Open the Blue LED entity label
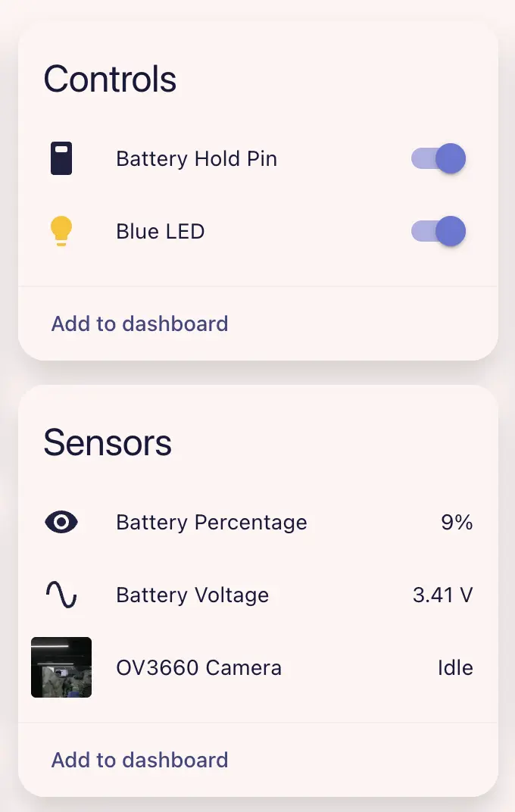Screen dimensions: 515x812 point(161,232)
